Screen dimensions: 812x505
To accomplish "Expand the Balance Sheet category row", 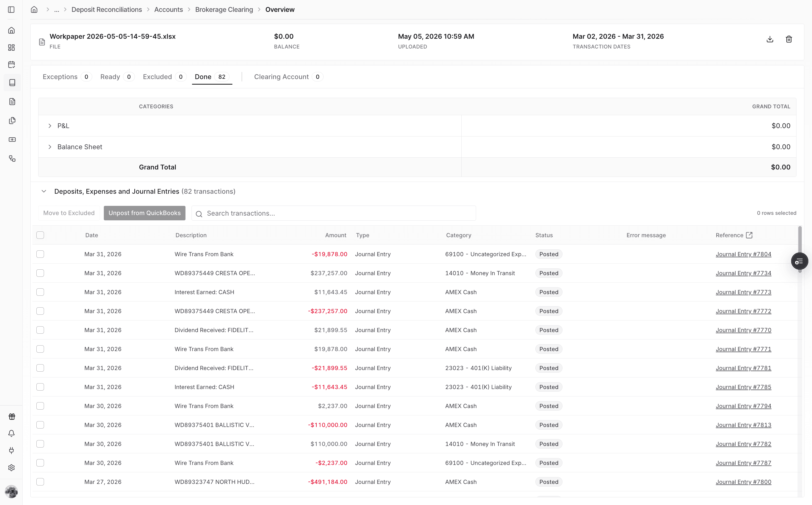I will click(50, 147).
